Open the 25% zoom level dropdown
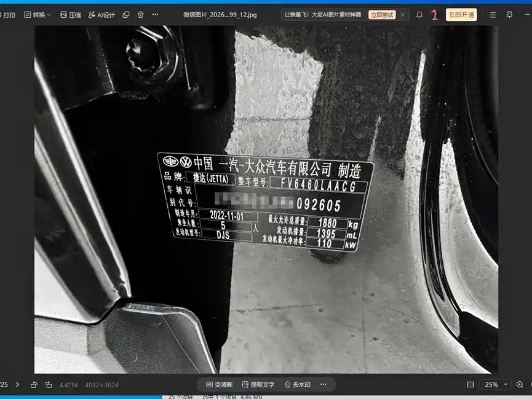 [x=495, y=384]
